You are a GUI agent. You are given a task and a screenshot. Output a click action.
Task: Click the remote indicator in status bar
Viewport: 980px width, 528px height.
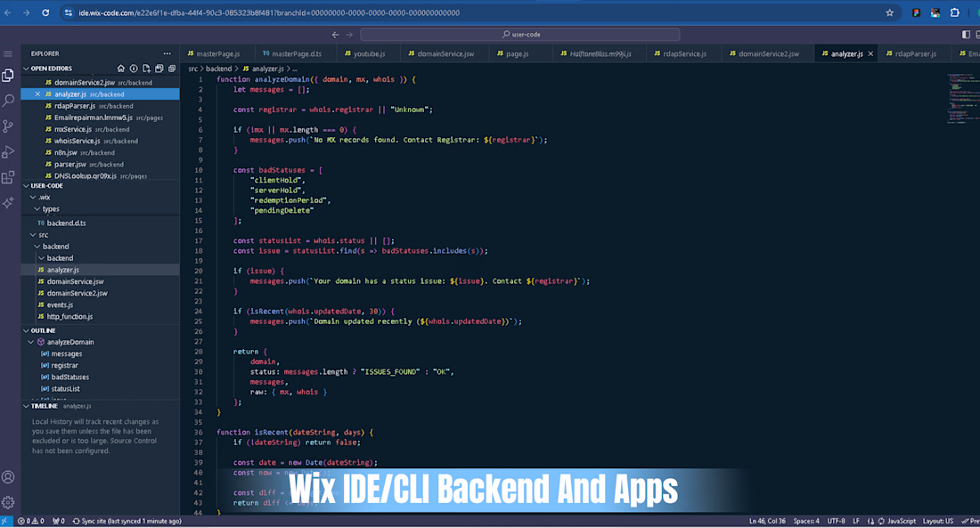(x=5, y=521)
